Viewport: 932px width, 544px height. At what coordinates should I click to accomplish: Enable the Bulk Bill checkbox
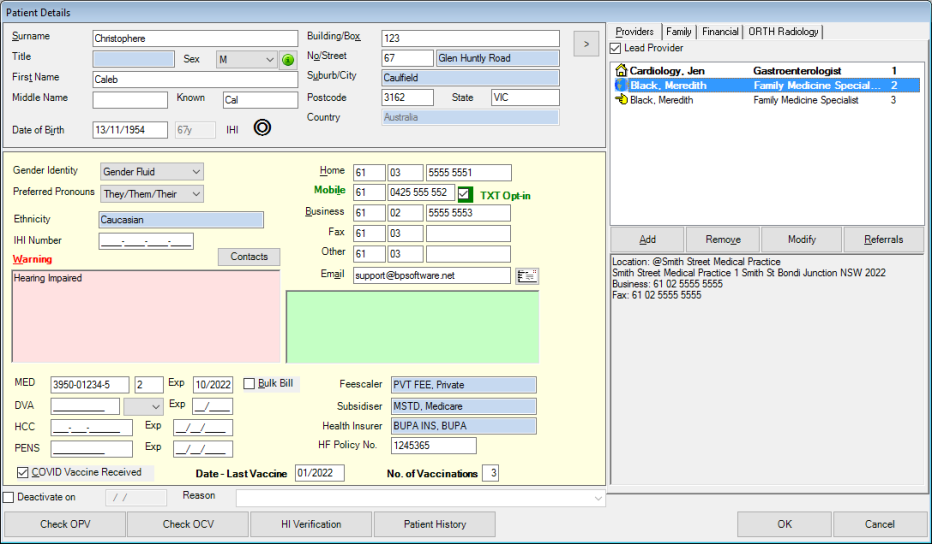click(249, 383)
